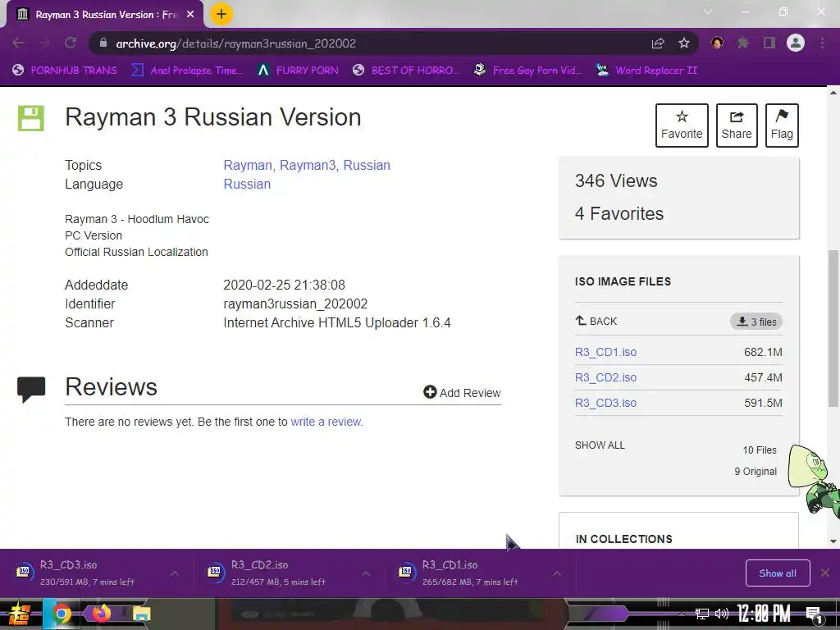The image size is (840, 630).
Task: Reload the page with the refresh icon
Action: click(71, 43)
